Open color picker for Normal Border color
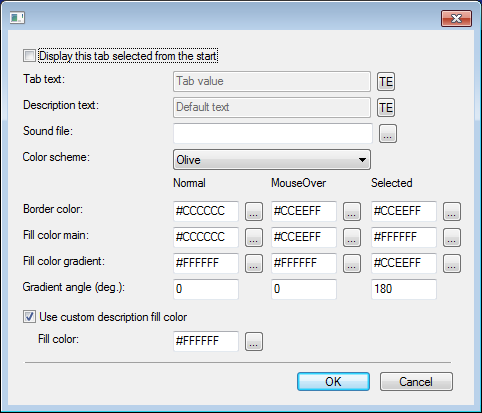Image resolution: width=482 pixels, height=413 pixels. pyautogui.click(x=254, y=211)
